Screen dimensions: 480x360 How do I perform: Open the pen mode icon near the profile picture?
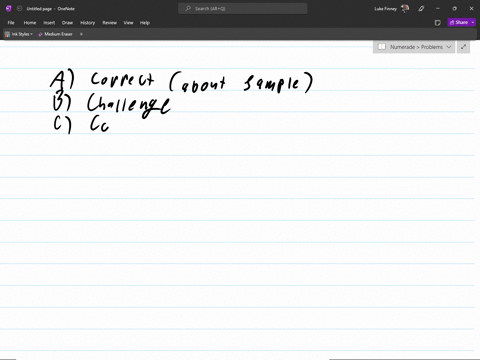(421, 9)
